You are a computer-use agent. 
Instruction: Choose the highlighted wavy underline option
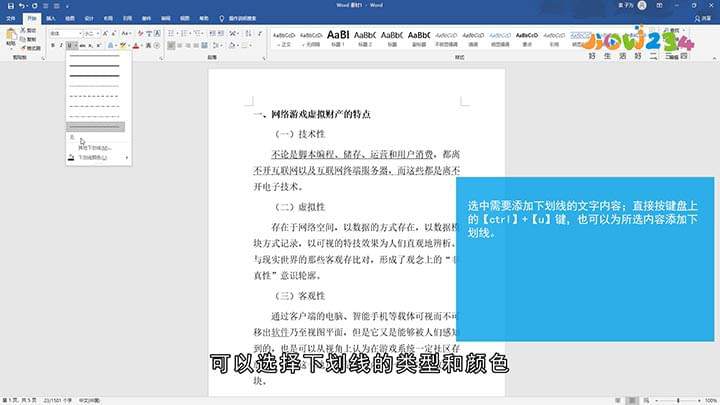coord(96,127)
